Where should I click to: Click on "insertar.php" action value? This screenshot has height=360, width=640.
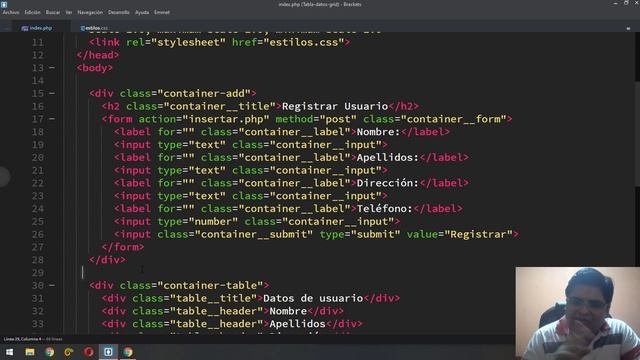(226, 119)
